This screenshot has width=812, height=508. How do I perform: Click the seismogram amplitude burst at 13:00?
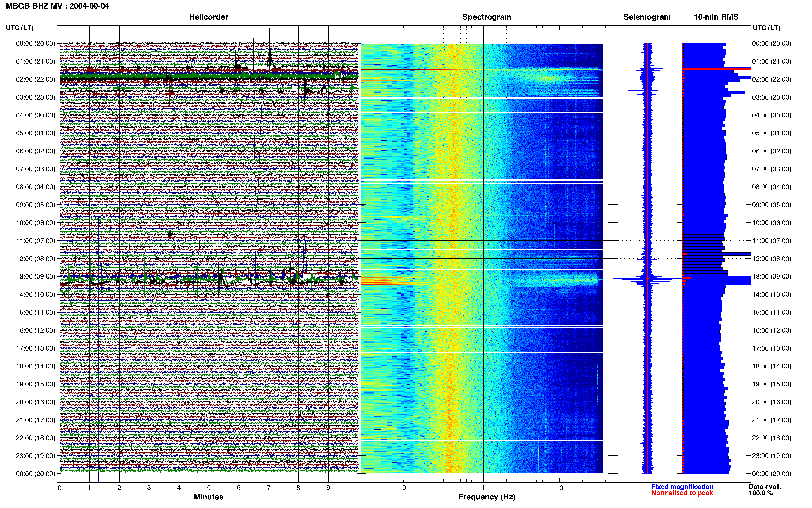(647, 279)
